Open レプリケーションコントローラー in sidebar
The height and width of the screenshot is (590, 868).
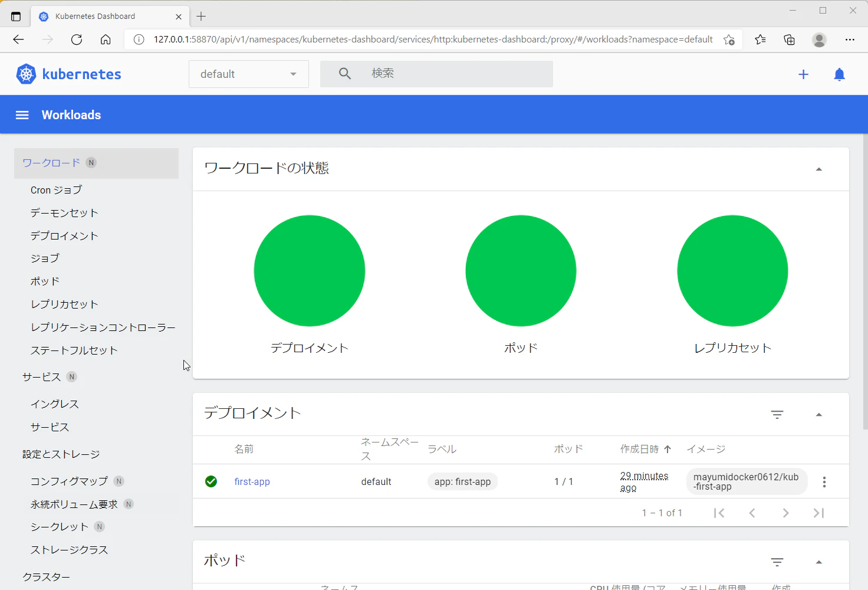[x=103, y=327]
